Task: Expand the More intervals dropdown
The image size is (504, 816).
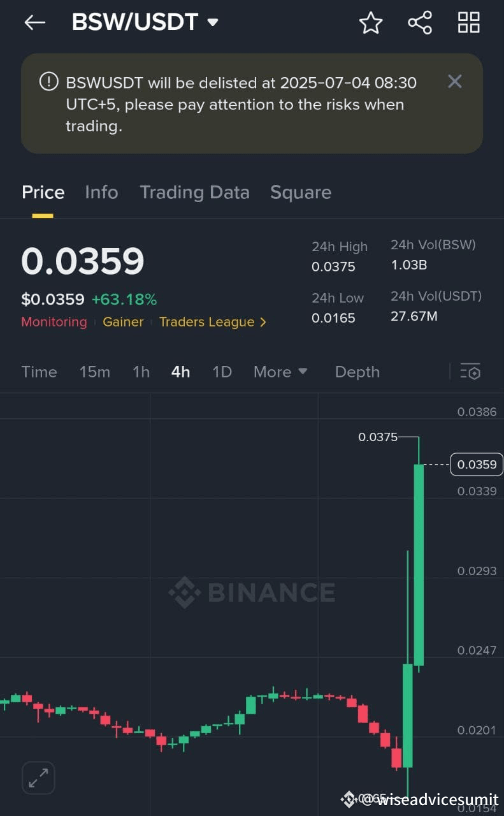Action: [280, 372]
